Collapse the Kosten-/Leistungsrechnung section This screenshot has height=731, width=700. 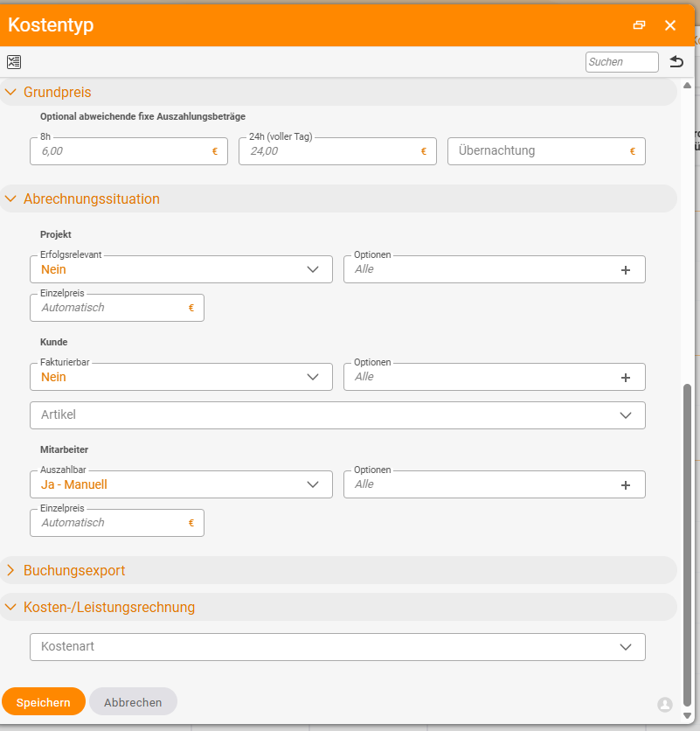tap(10, 607)
